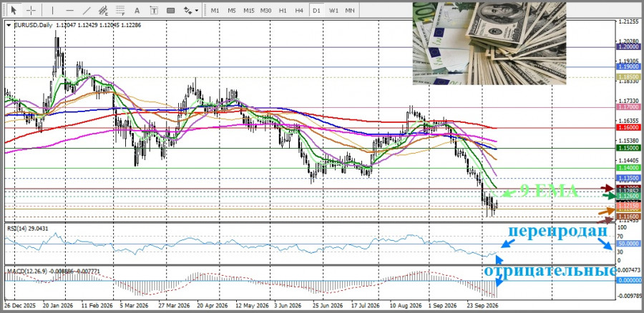644x313 pixels.
Task: Click the 5 Mar 2026 date on time axis
Action: tap(134, 306)
